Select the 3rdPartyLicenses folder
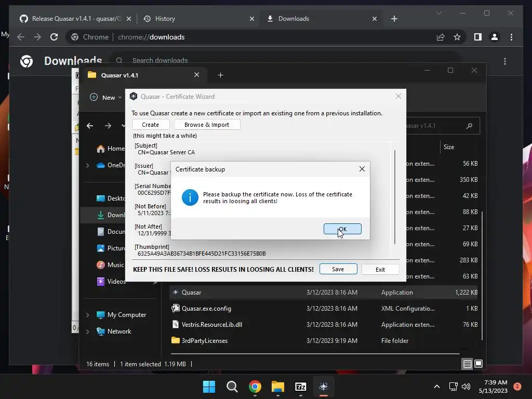The height and width of the screenshot is (399, 532). [323, 341]
